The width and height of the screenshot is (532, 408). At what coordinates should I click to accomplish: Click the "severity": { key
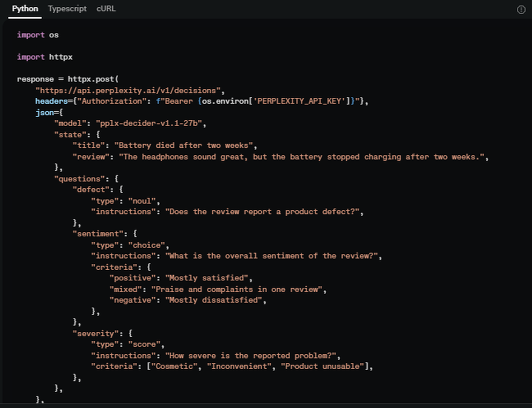coord(102,334)
